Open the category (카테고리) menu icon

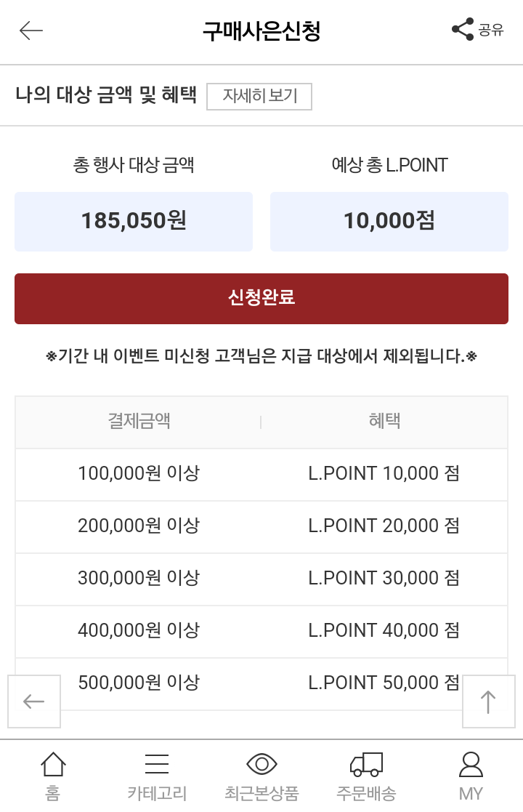point(157,765)
